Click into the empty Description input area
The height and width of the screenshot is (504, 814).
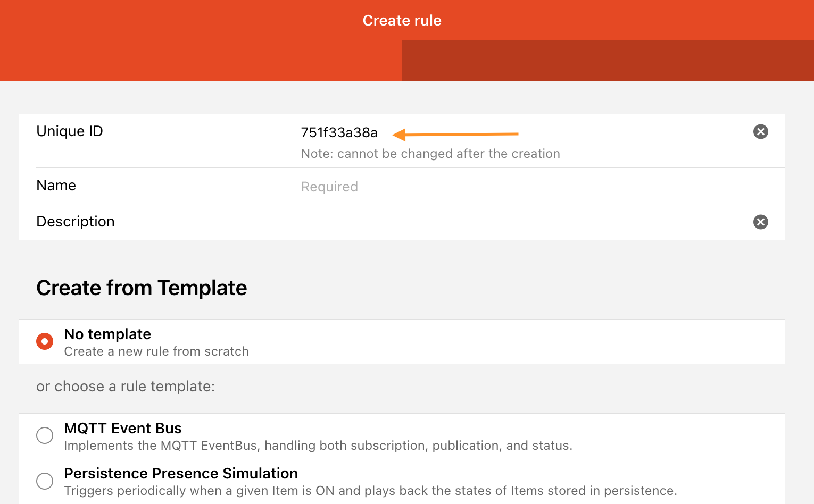tap(479, 222)
